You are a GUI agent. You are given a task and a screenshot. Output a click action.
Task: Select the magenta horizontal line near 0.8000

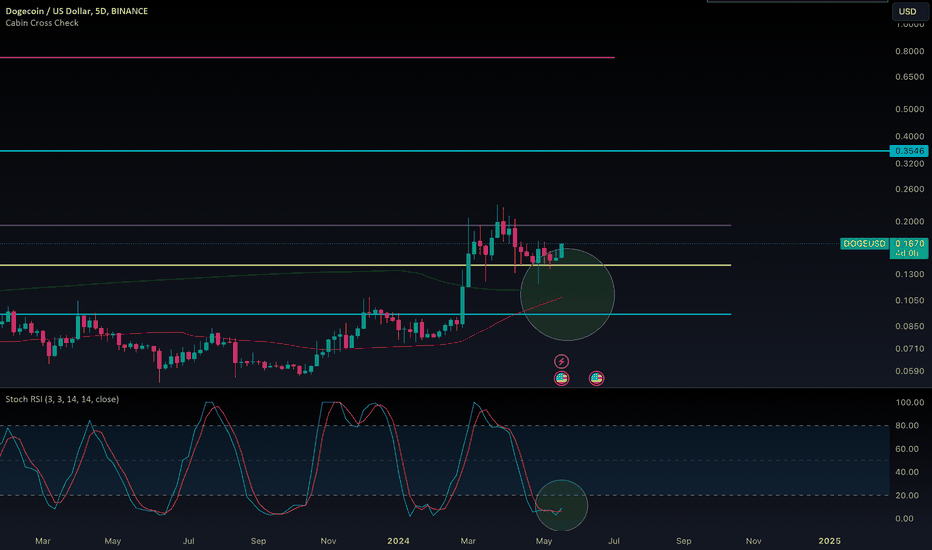(307, 58)
